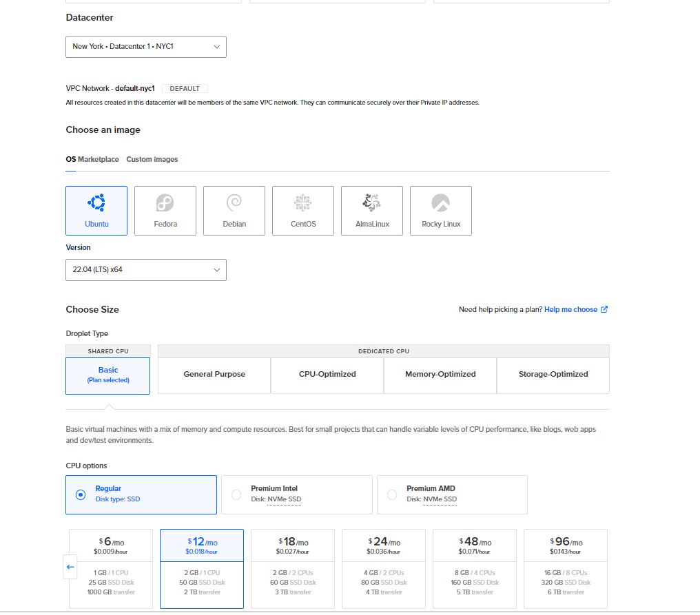
Task: Pick the Debian swirl icon
Action: 234,202
